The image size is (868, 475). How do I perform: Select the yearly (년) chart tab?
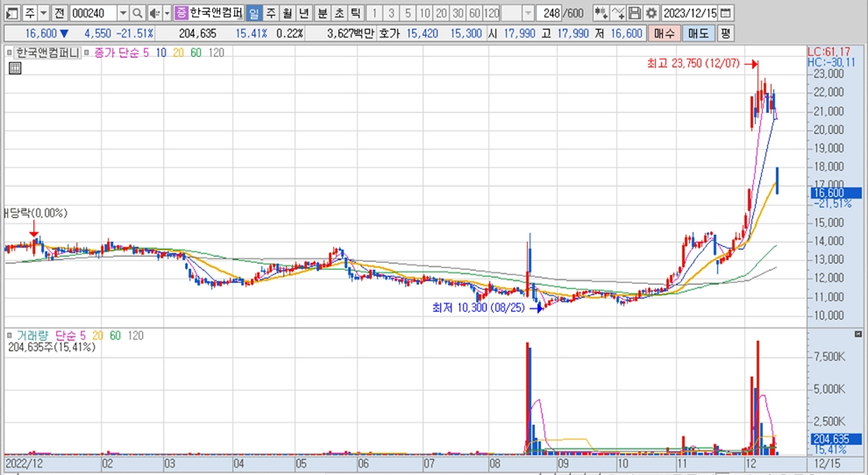[x=303, y=13]
